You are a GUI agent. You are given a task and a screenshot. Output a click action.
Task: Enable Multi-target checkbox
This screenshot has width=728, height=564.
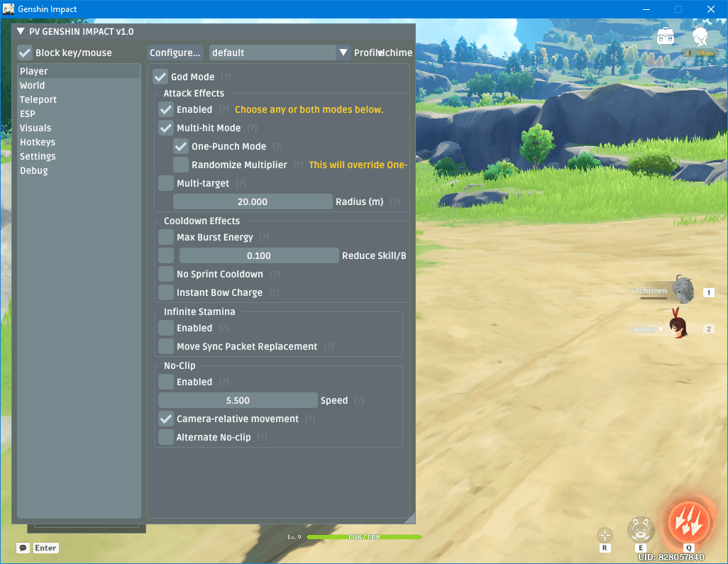(x=166, y=183)
